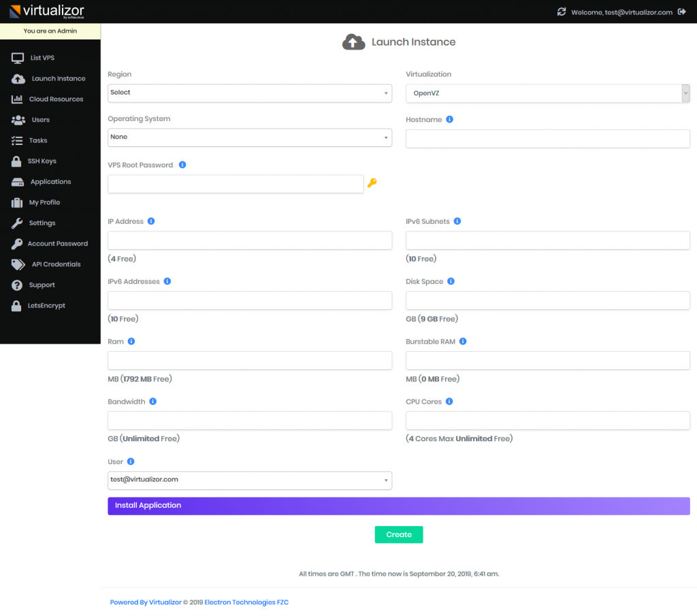Open List VPS from the sidebar

click(41, 57)
